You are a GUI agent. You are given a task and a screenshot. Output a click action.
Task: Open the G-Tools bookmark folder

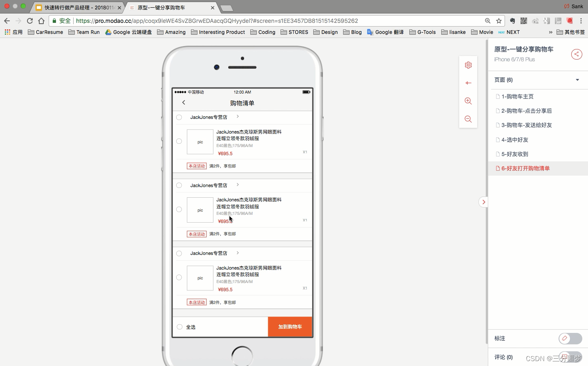pos(422,32)
